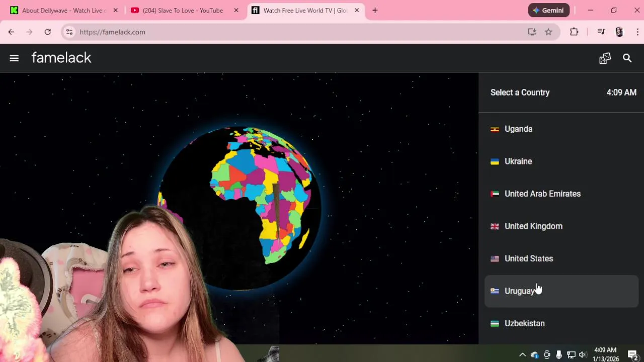Choose United Arab Emirates in the list
The width and height of the screenshot is (644, 362).
[561, 194]
